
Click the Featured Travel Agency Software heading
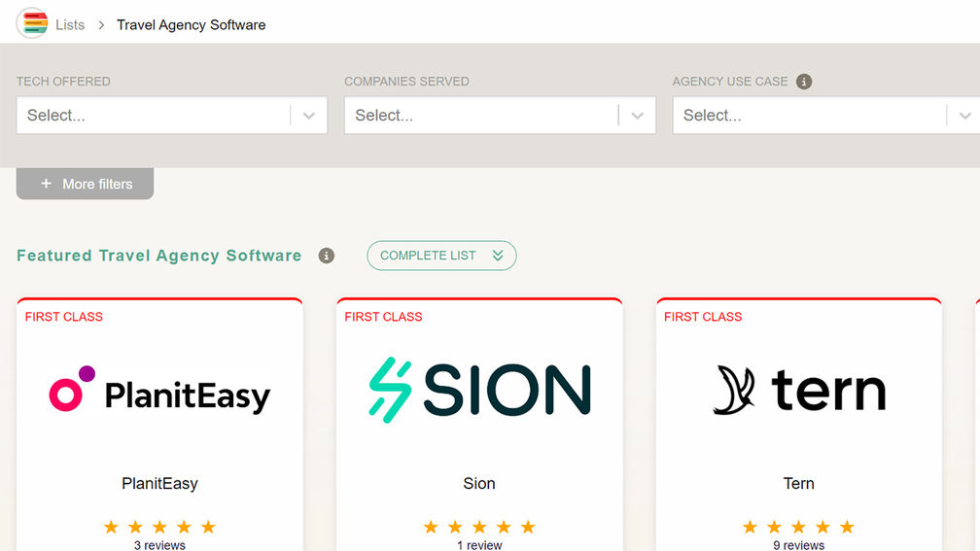[x=159, y=256]
